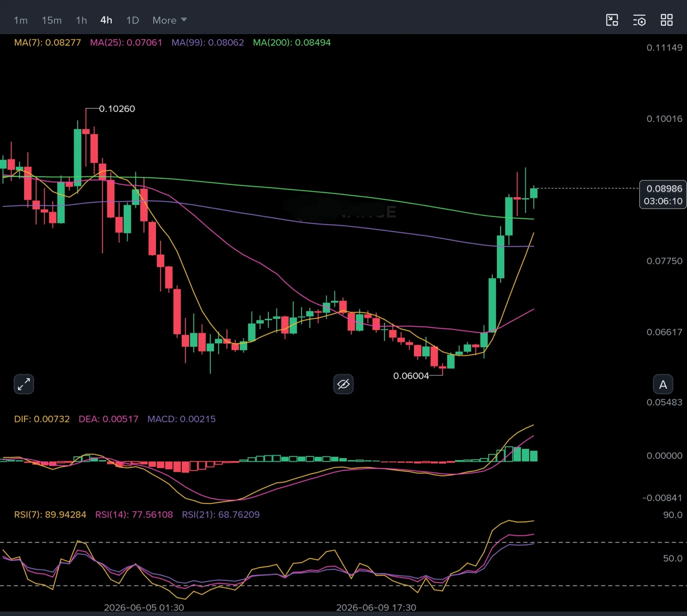The width and height of the screenshot is (687, 616).
Task: Open the More timeframes dropdown
Action: (x=169, y=20)
